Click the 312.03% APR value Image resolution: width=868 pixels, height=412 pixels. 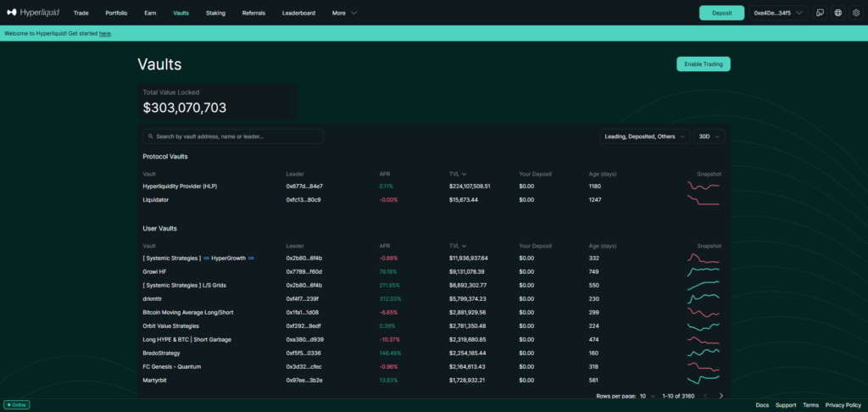[390, 298]
